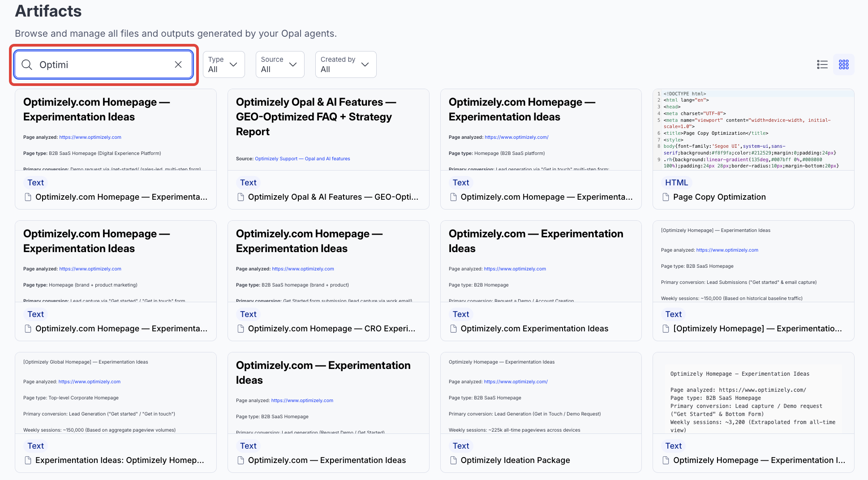
Task: Click file icon beside Optimizely.com Experimentation Ideas filename
Action: point(453,329)
